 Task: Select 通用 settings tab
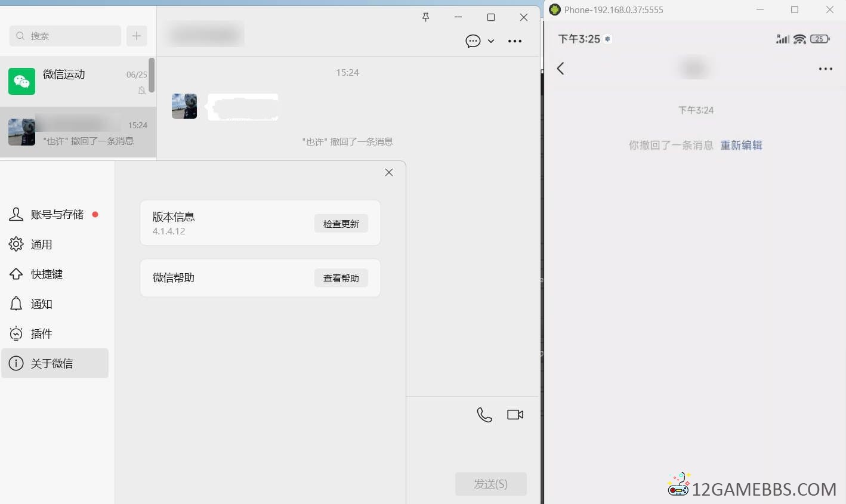click(x=41, y=245)
